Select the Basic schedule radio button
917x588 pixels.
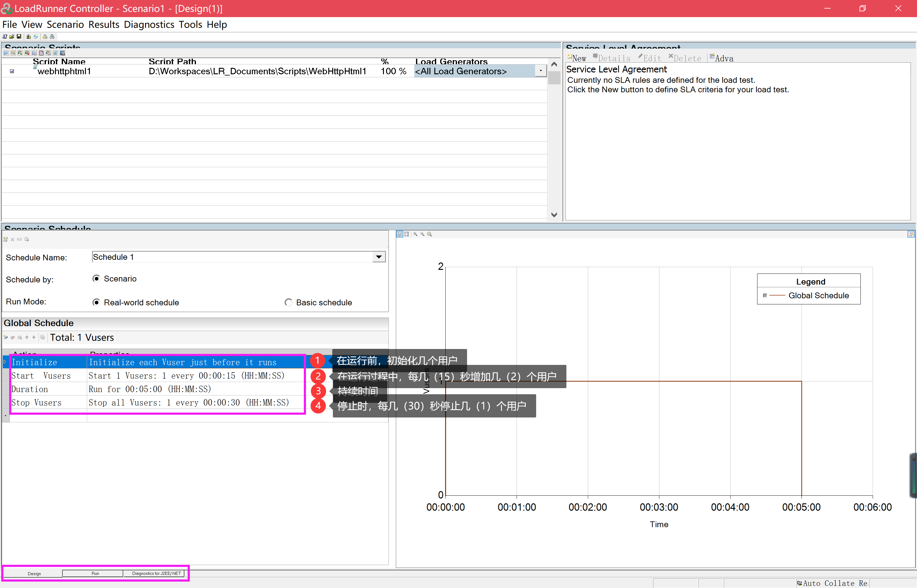click(x=288, y=302)
